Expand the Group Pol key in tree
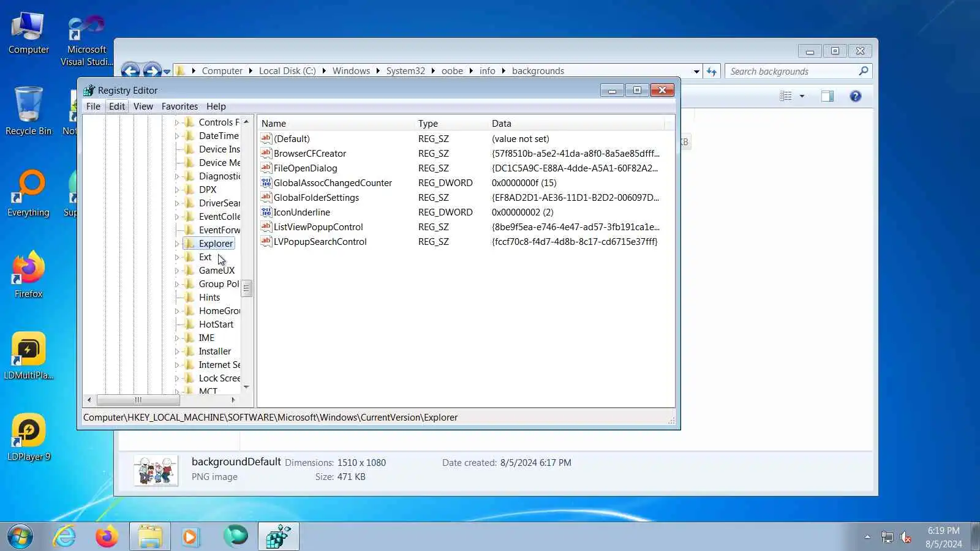Viewport: 980px width, 551px height. click(177, 284)
